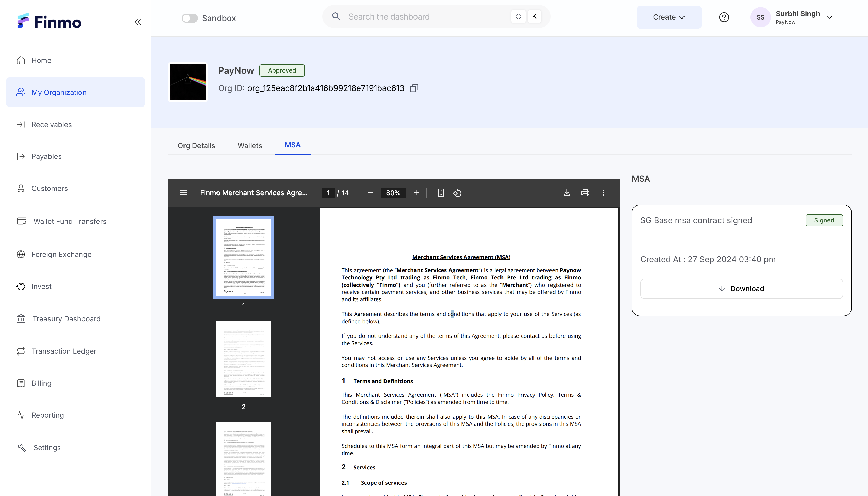Viewport: 868px width, 496px height.
Task: Click the search magnifier icon
Action: 336,16
